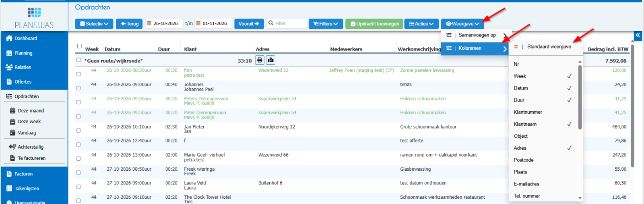Enable the Nr column
Image resolution: width=644 pixels, height=204 pixels.
543,64
